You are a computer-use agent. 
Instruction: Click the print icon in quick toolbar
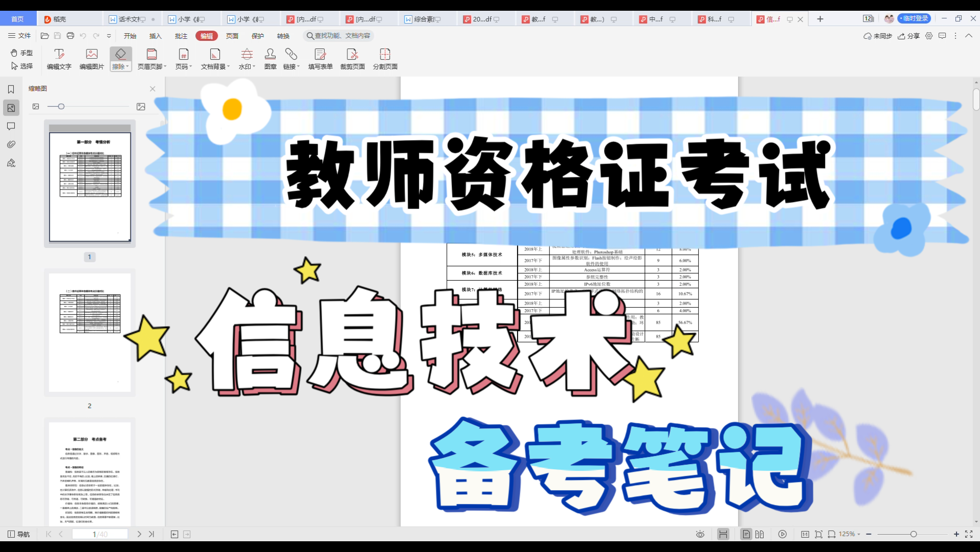click(70, 36)
